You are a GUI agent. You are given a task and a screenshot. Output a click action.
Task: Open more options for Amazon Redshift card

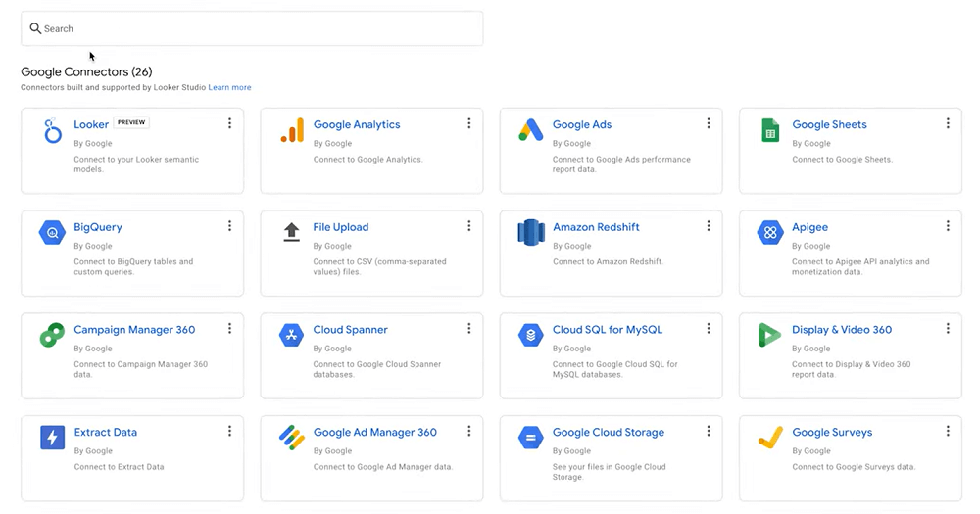pyautogui.click(x=709, y=226)
